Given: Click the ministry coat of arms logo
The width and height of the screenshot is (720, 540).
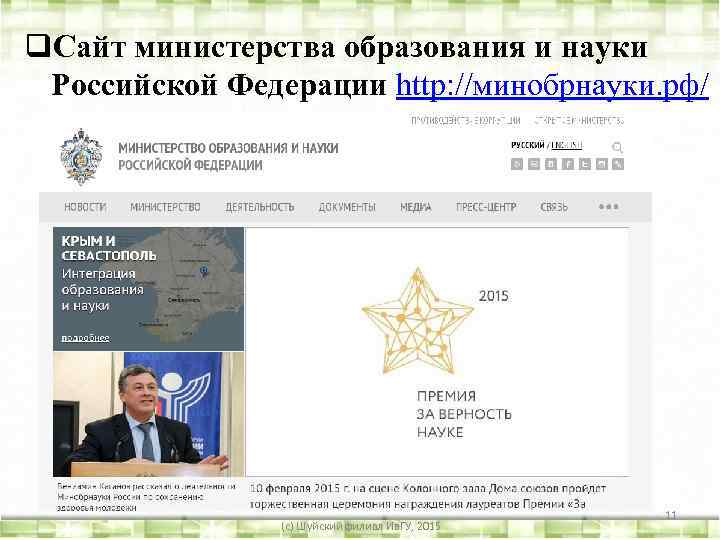Looking at the screenshot, I should 81,157.
